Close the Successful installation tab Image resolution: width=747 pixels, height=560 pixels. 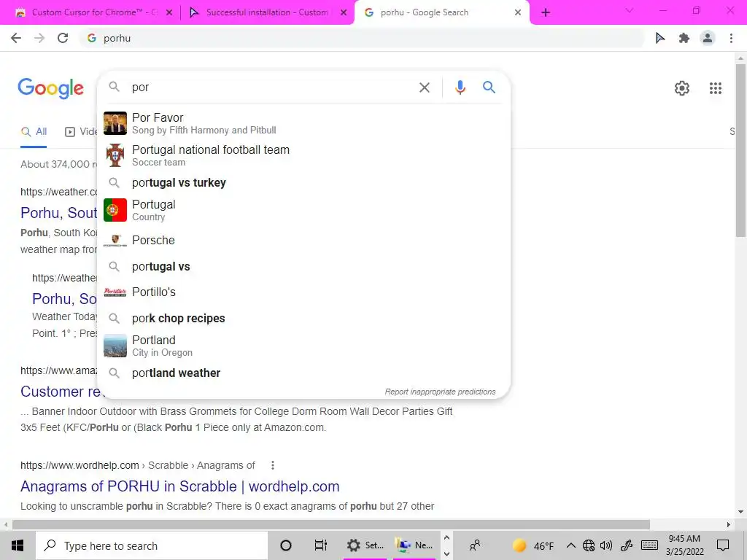click(344, 13)
